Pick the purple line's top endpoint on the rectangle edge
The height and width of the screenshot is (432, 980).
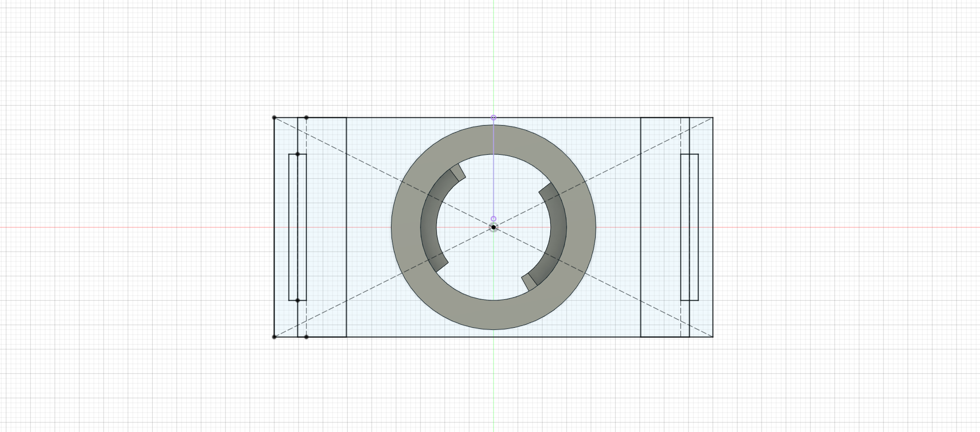(494, 118)
